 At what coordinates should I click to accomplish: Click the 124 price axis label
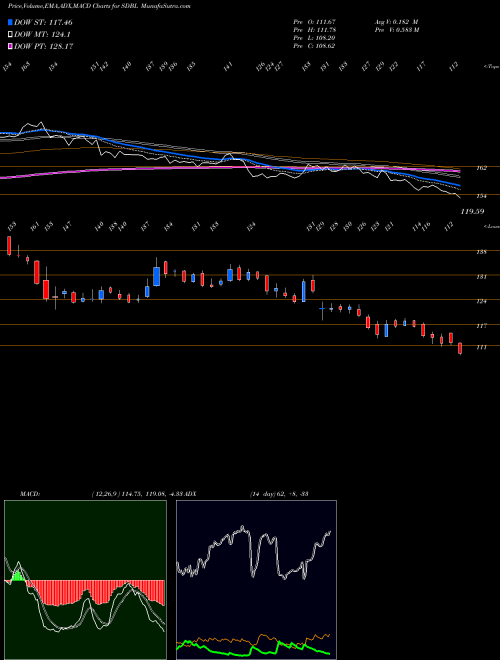(481, 301)
